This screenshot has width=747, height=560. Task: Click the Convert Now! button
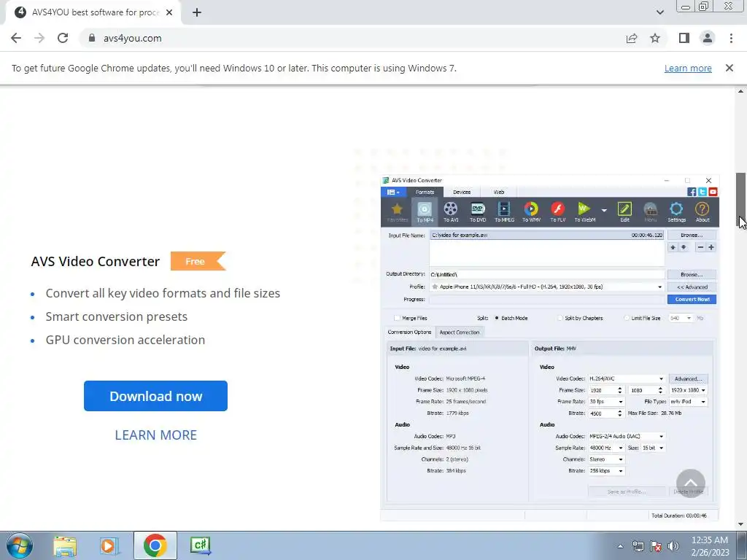692,300
